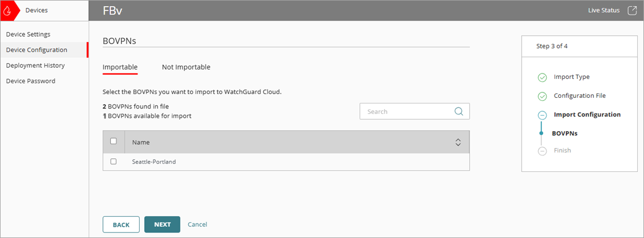Click the FBv device title
Image resolution: width=644 pixels, height=238 pixels.
(x=112, y=11)
